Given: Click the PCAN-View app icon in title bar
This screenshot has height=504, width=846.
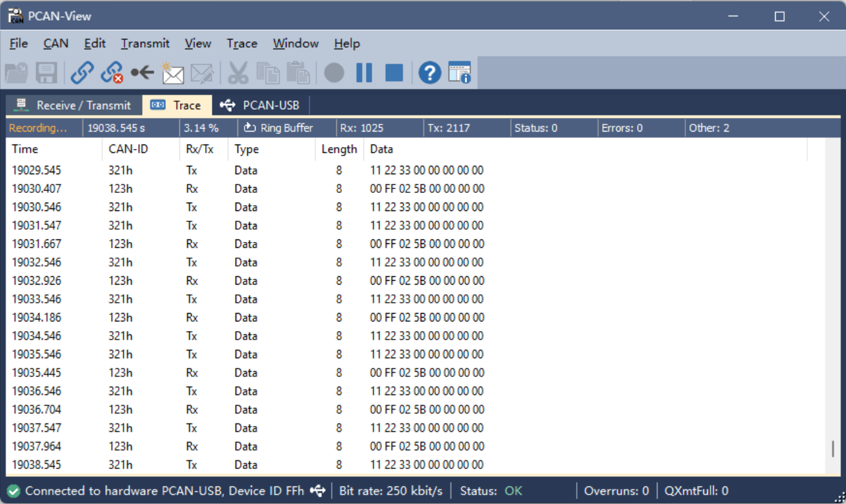Looking at the screenshot, I should click(16, 16).
